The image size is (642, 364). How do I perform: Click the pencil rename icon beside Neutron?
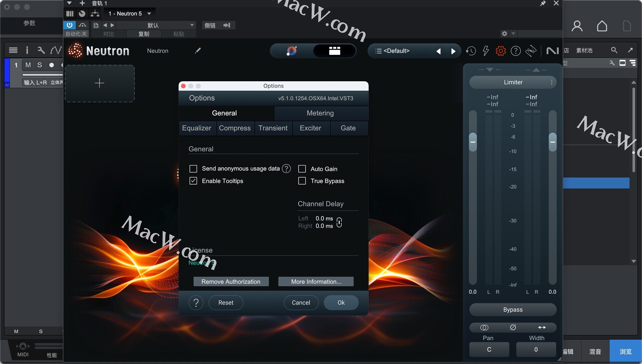(198, 50)
